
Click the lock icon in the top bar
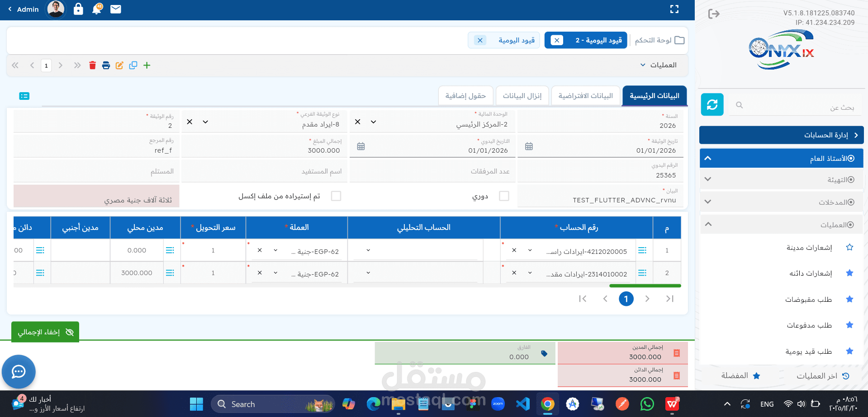pos(78,9)
